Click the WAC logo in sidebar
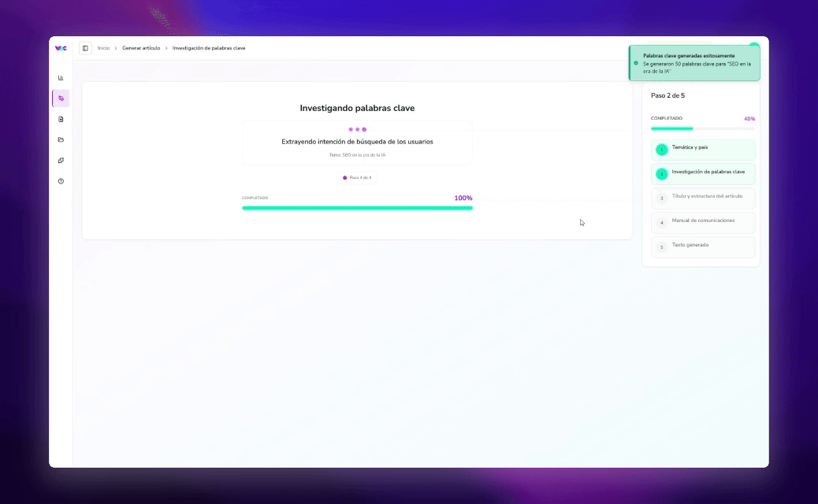The height and width of the screenshot is (504, 818). click(61, 48)
